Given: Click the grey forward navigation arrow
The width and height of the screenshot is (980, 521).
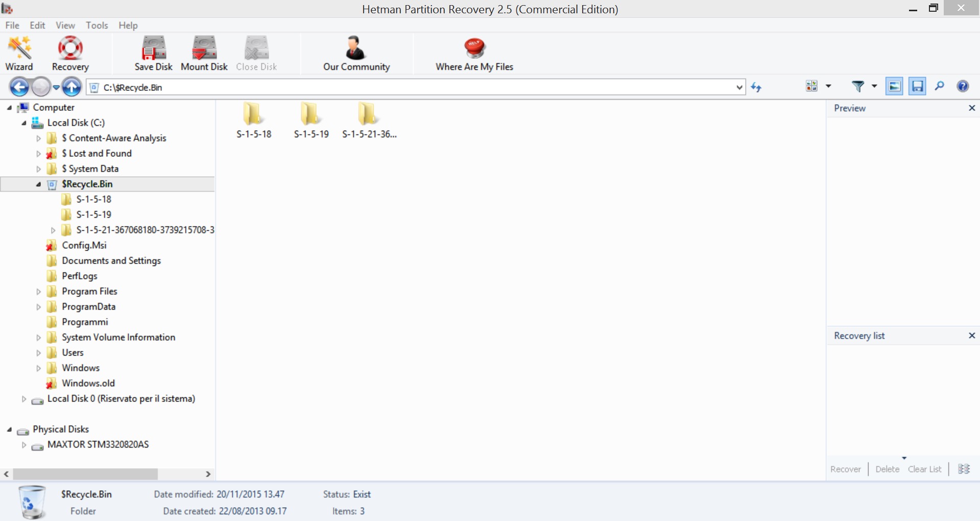Looking at the screenshot, I should click(41, 87).
